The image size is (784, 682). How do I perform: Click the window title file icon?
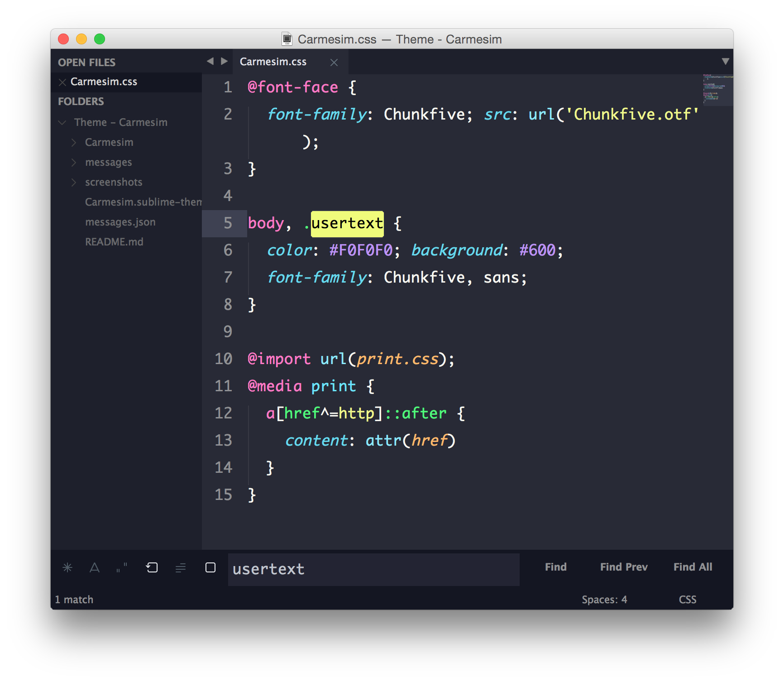[x=287, y=39]
